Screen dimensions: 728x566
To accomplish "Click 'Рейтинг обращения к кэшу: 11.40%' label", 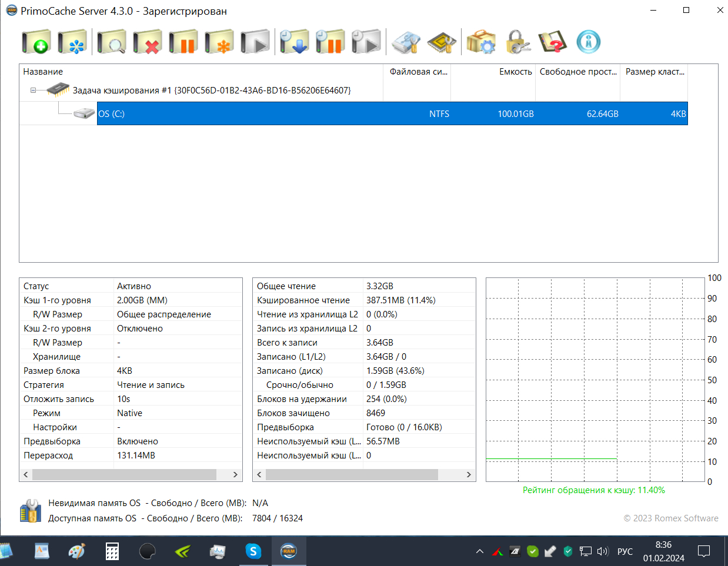I will pos(594,490).
